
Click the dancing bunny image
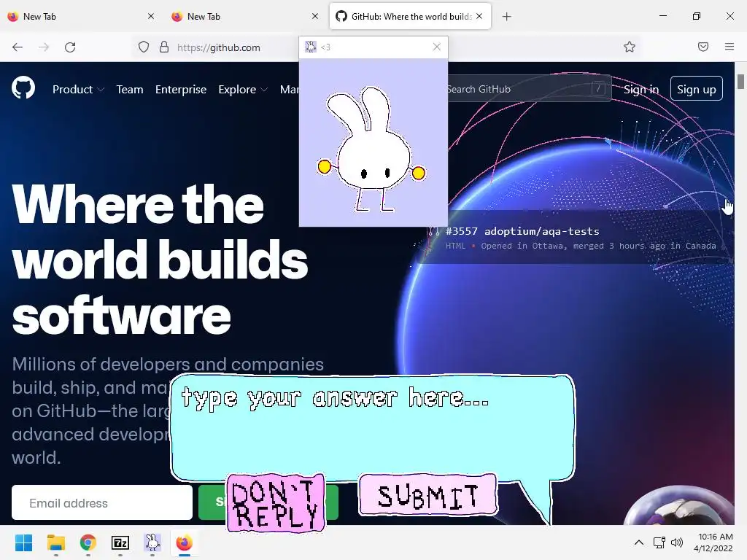point(372,148)
